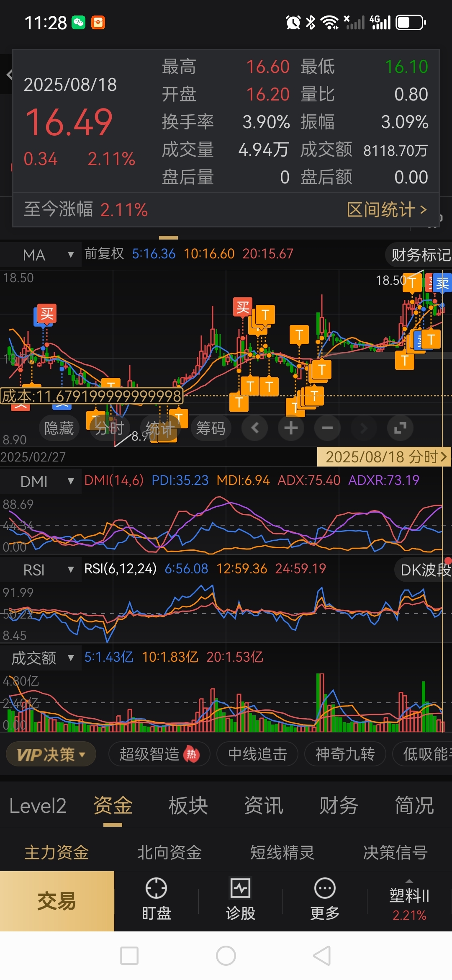Select 北向资金 sub-tab
Viewport: 452px width, 980px height.
click(169, 853)
